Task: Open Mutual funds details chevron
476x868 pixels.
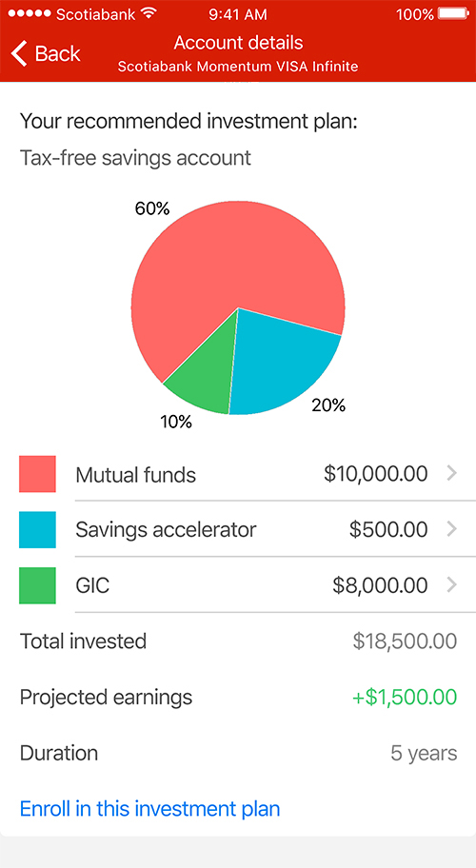Action: [451, 473]
